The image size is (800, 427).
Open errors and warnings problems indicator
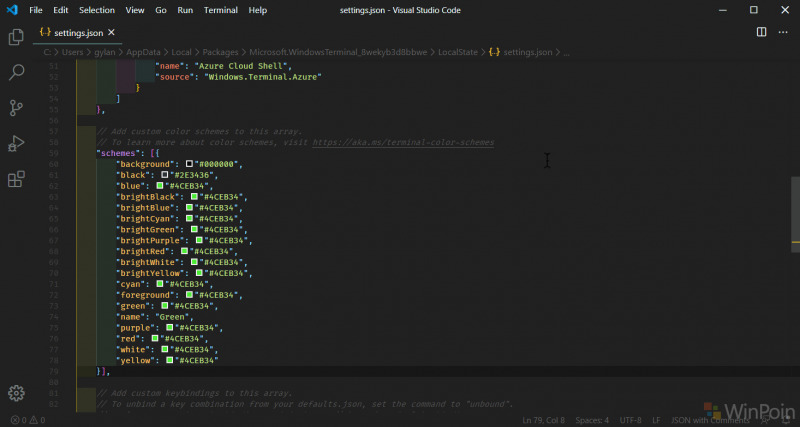click(28, 420)
